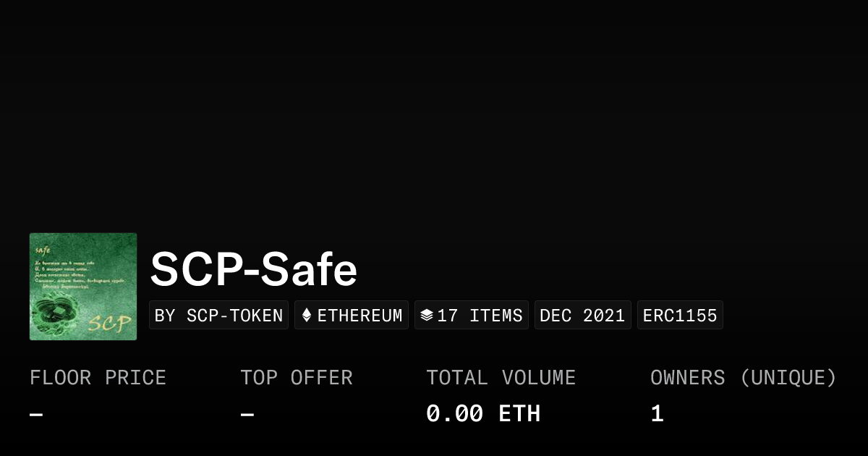This screenshot has width=868, height=456.
Task: Click the stacked layers items icon
Action: point(427,316)
